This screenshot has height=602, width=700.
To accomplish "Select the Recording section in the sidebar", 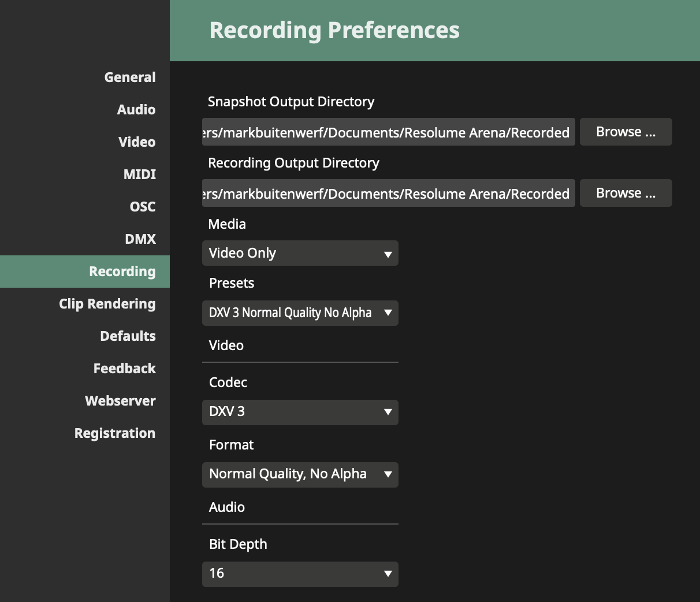I will [x=122, y=271].
